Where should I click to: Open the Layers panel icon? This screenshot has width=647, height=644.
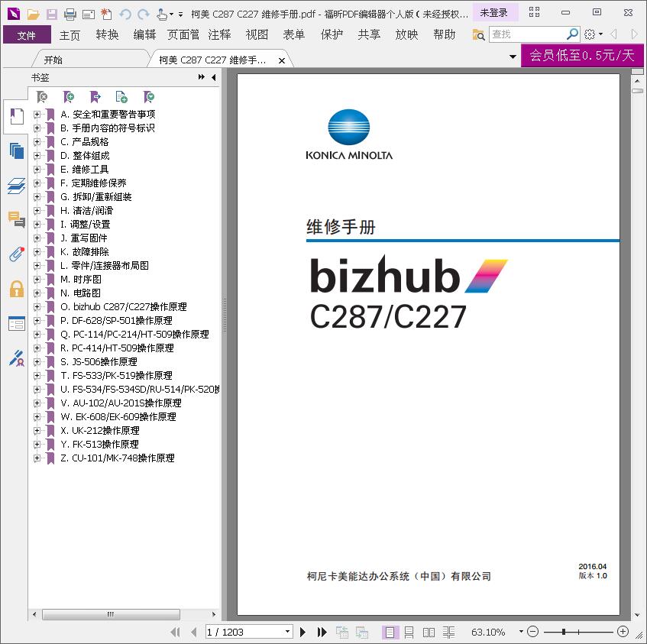(x=17, y=186)
